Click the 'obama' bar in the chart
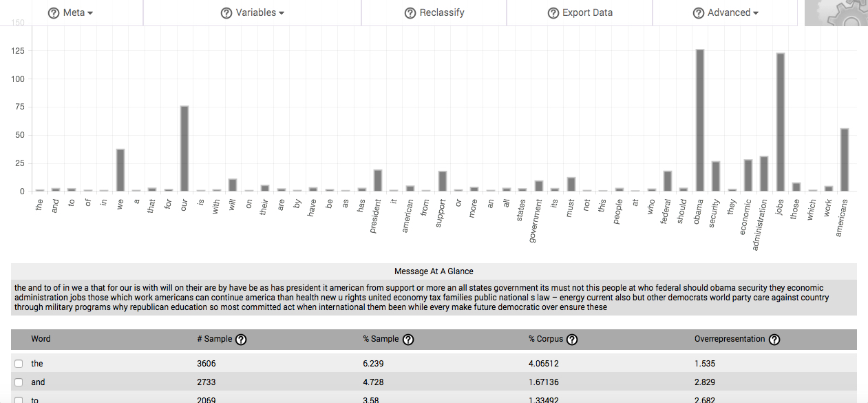This screenshot has height=403, width=868. 700,121
